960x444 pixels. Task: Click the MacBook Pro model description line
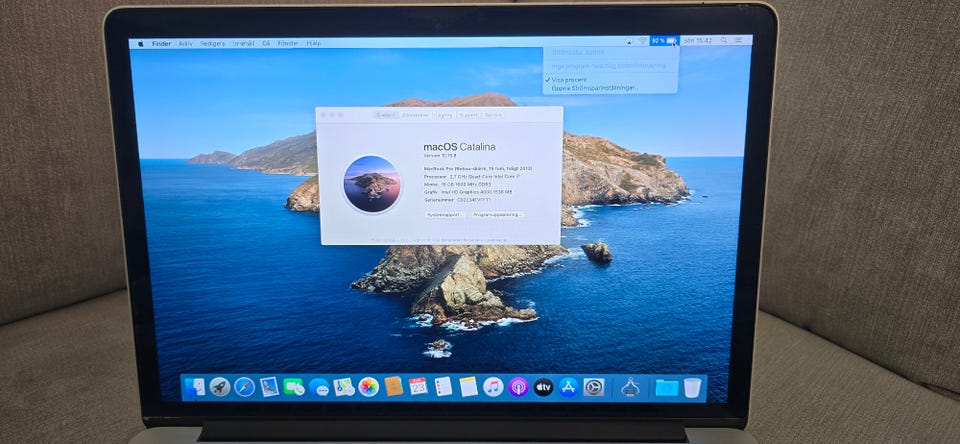pyautogui.click(x=478, y=168)
